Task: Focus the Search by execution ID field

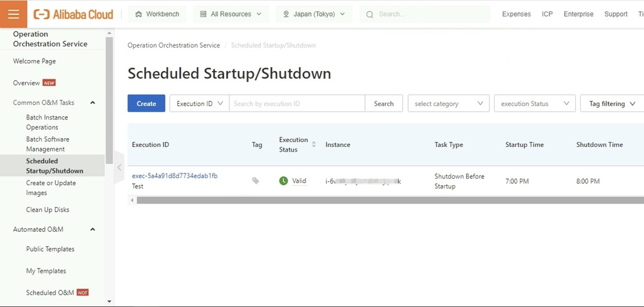Action: tap(297, 103)
